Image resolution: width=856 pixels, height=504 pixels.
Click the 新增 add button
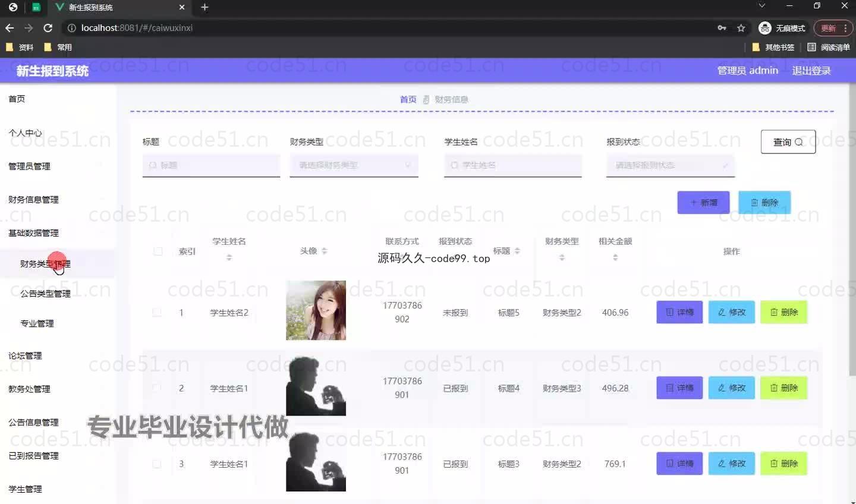(x=704, y=203)
